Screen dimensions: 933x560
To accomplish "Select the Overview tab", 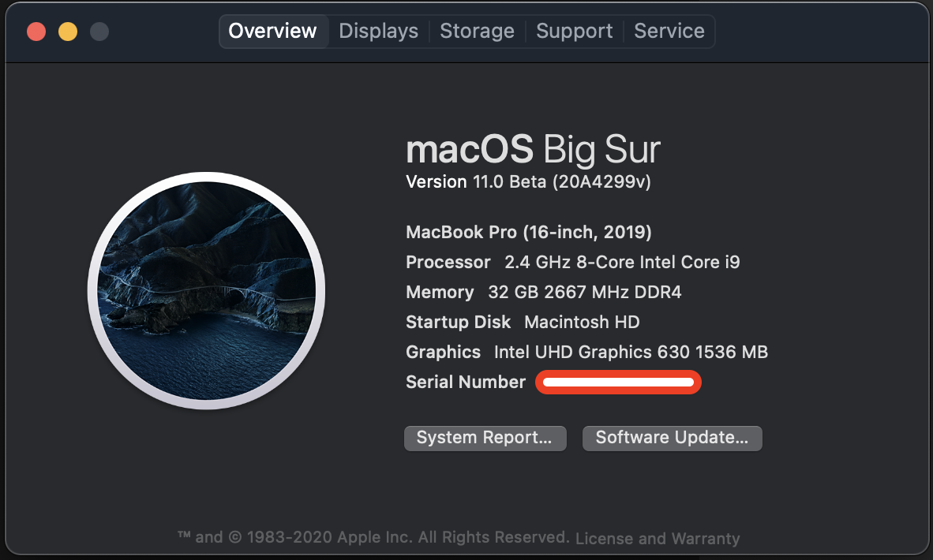I will (x=273, y=31).
